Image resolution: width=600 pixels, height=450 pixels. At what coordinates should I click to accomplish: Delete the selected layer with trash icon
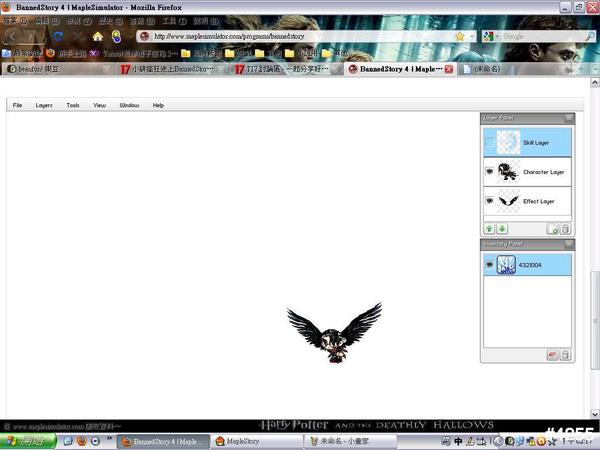tap(565, 229)
